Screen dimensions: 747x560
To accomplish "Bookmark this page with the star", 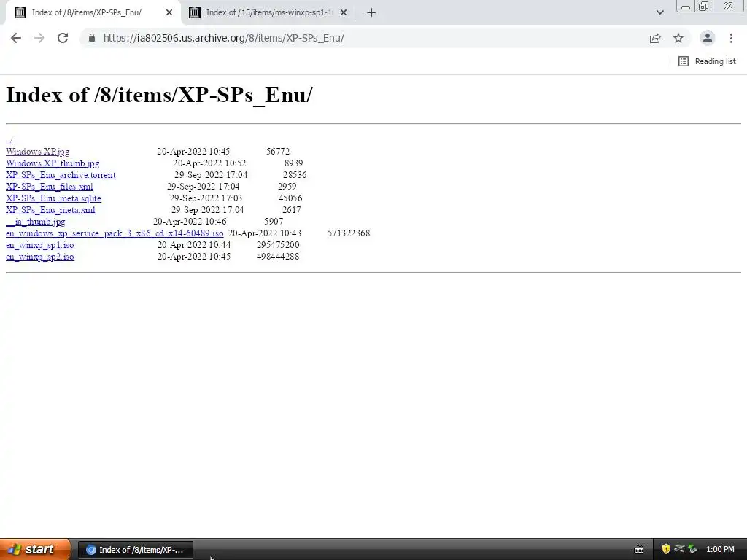I will [678, 38].
